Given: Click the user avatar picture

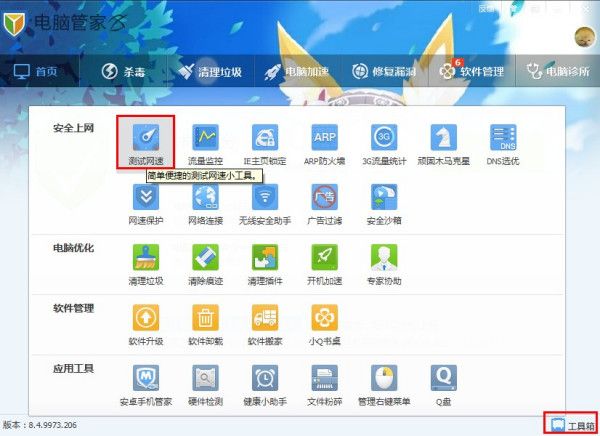Looking at the screenshot, I should point(584,37).
